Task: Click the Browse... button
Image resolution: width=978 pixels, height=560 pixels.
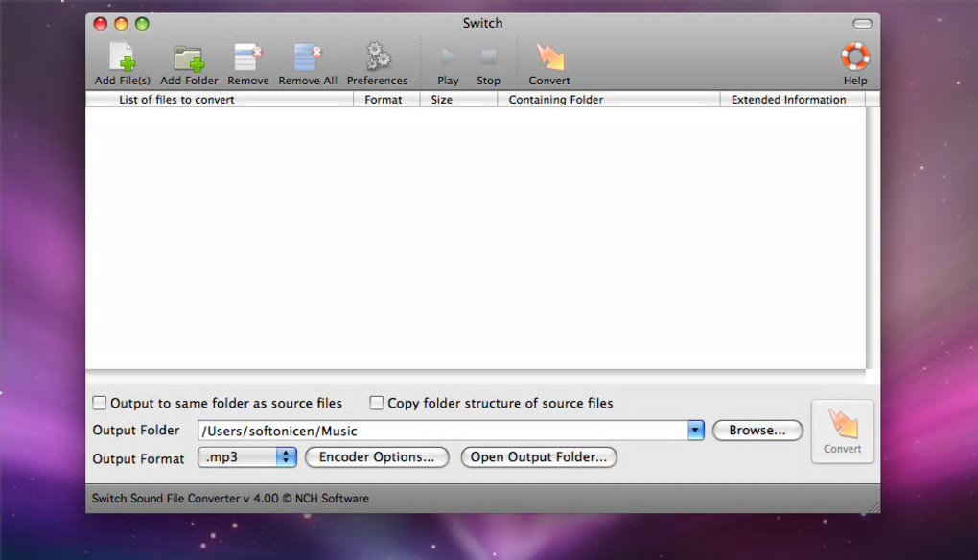Action: 757,431
